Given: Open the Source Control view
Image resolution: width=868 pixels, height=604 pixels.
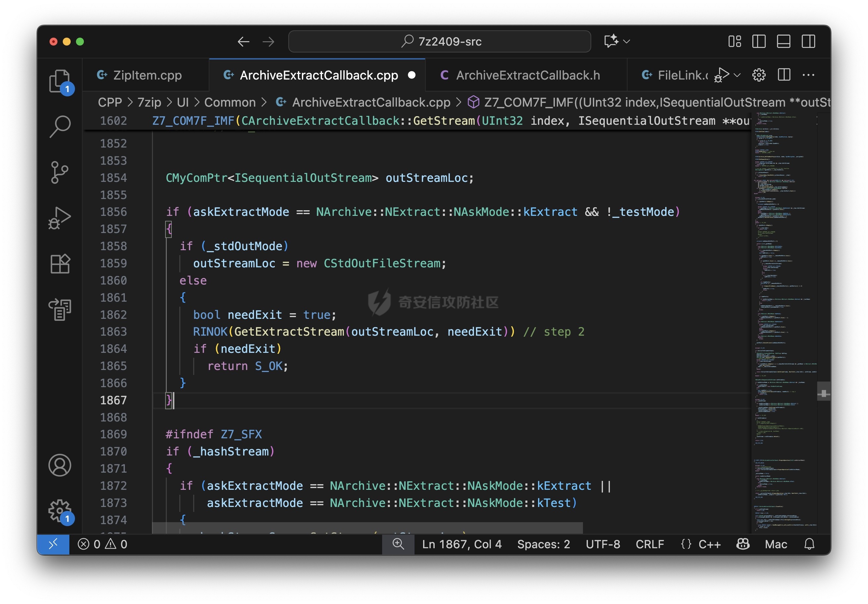Looking at the screenshot, I should [60, 172].
